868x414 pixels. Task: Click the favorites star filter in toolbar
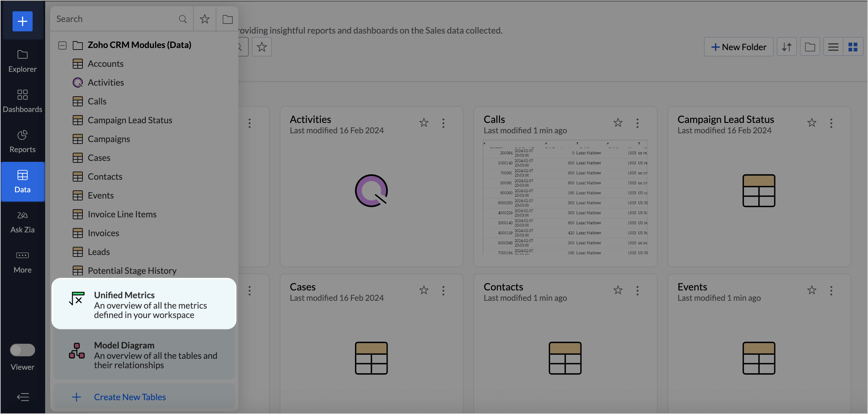262,47
